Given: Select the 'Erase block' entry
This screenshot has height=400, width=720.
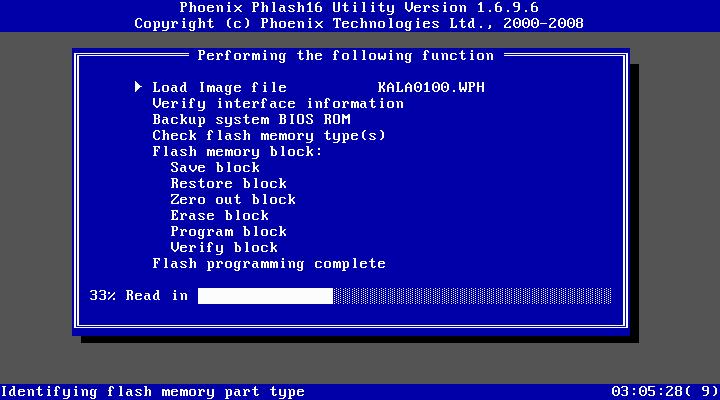Looking at the screenshot, I should point(219,215).
